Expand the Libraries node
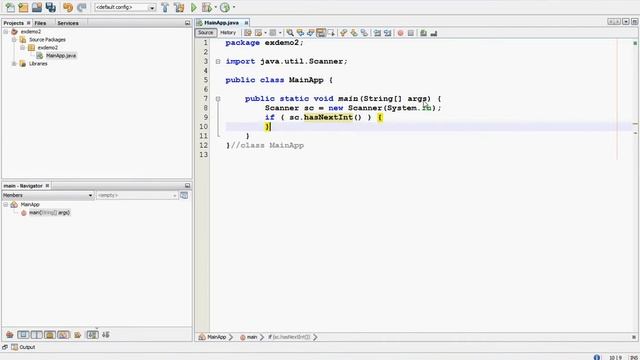The width and height of the screenshot is (640, 360). (x=14, y=64)
